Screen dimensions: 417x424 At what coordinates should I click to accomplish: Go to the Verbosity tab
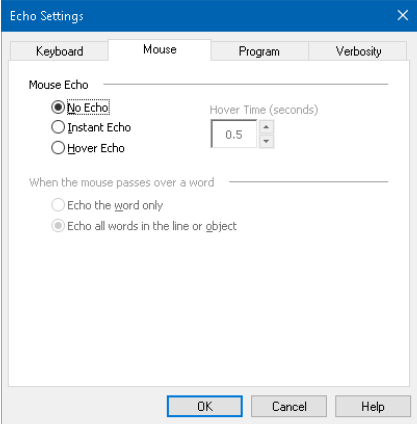(x=358, y=51)
